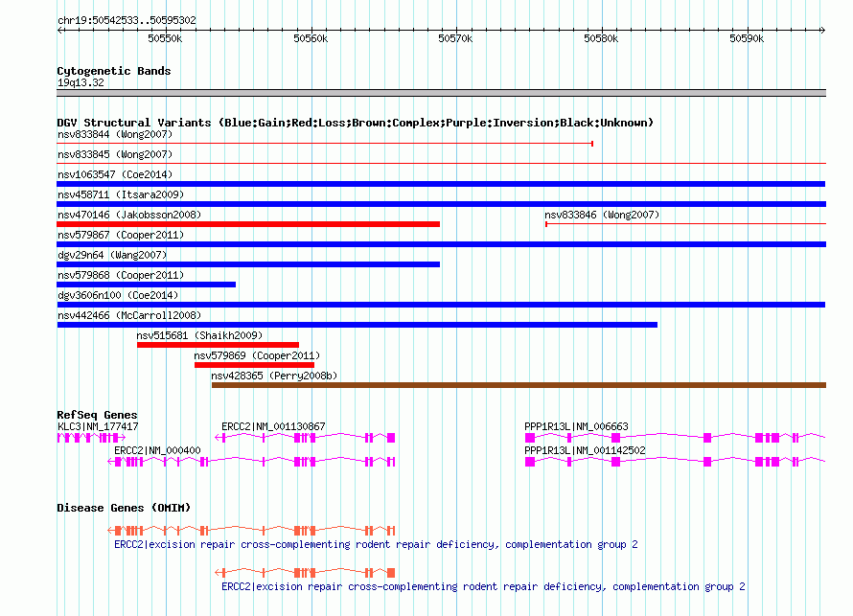
Task: Click PPP1R13L|NM_001142502 gene label
Action: [585, 450]
